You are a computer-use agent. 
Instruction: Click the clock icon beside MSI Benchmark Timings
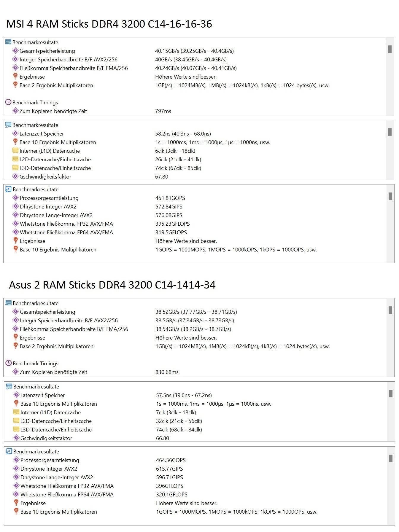[x=8, y=102]
